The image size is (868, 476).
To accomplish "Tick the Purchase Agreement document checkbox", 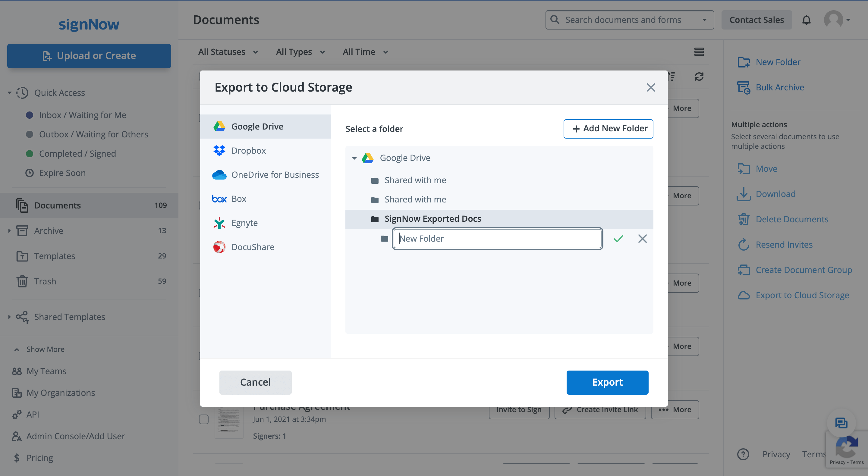I will pos(203,419).
